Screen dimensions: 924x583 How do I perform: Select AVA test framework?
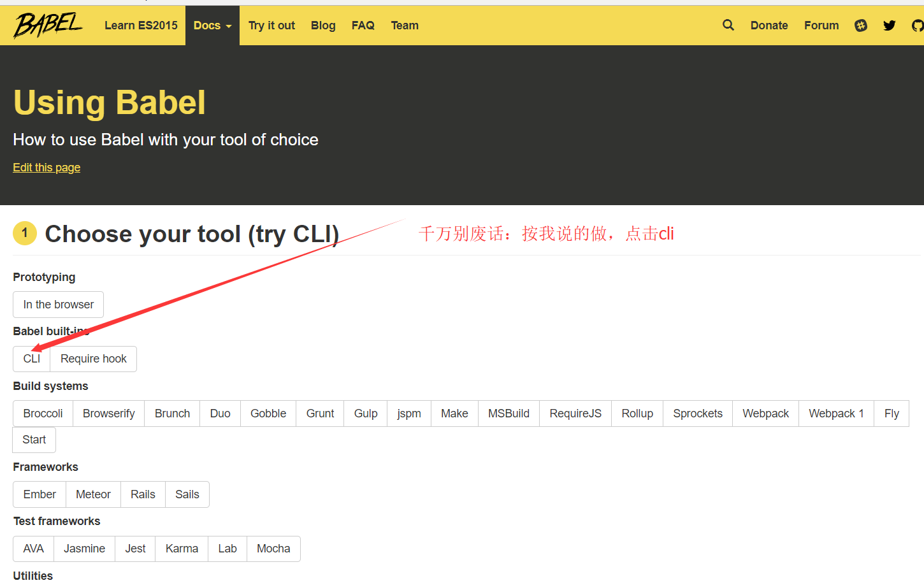pos(33,549)
